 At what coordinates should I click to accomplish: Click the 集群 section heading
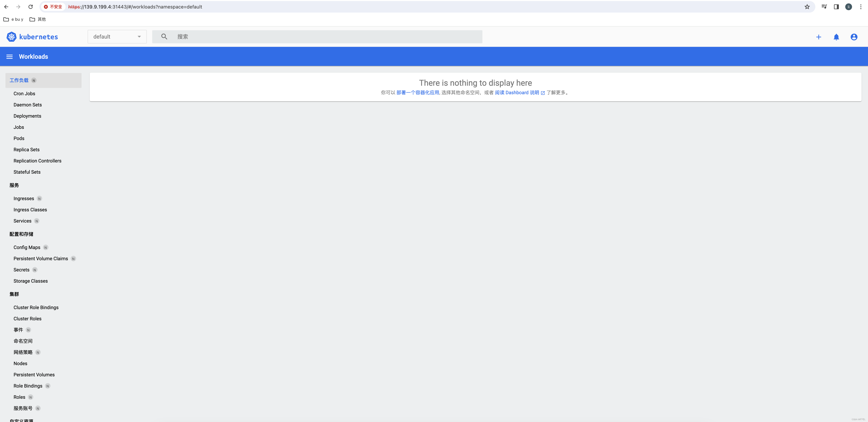[14, 294]
